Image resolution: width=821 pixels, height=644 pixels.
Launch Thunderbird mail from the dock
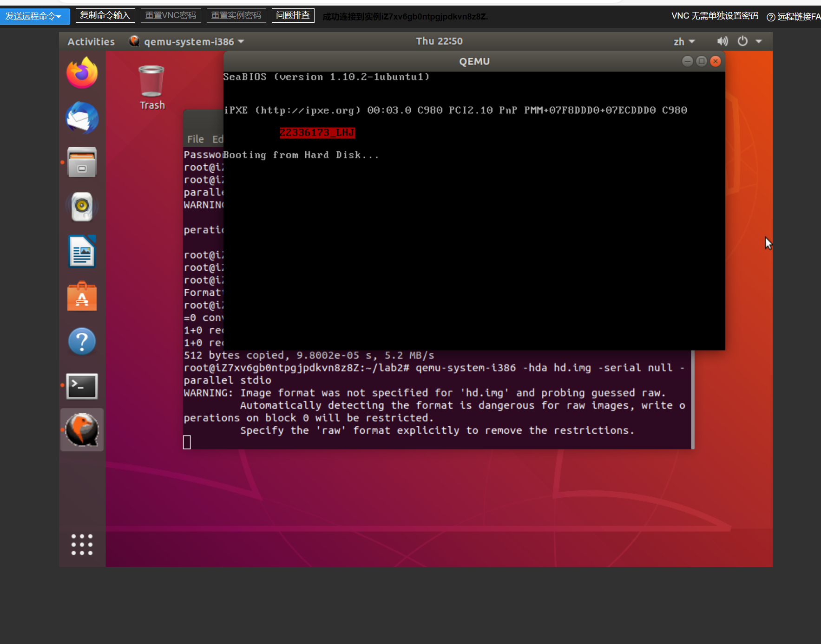coord(82,117)
